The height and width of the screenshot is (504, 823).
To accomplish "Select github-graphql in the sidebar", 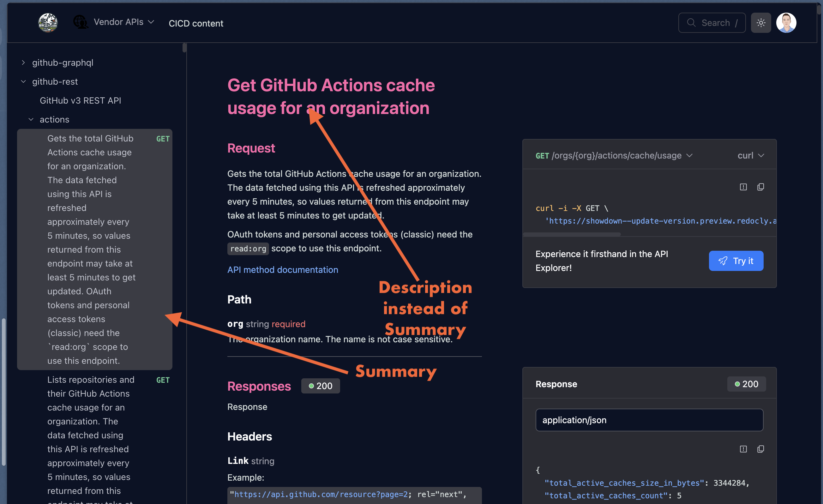I will pos(63,63).
